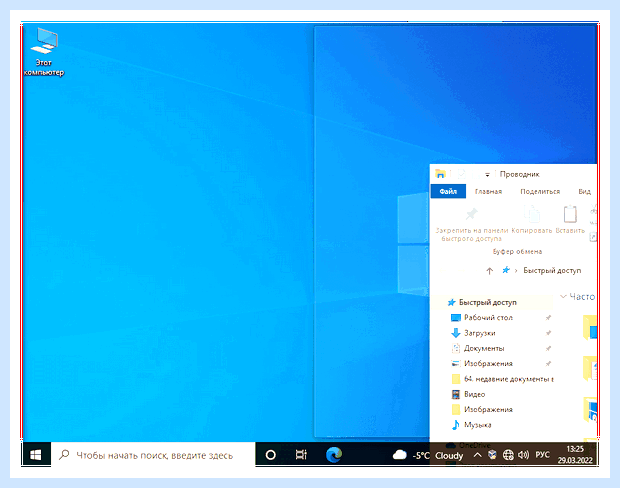This screenshot has width=620, height=488.
Task: Click the Explorer folder icon in title bar
Action: pos(440,174)
